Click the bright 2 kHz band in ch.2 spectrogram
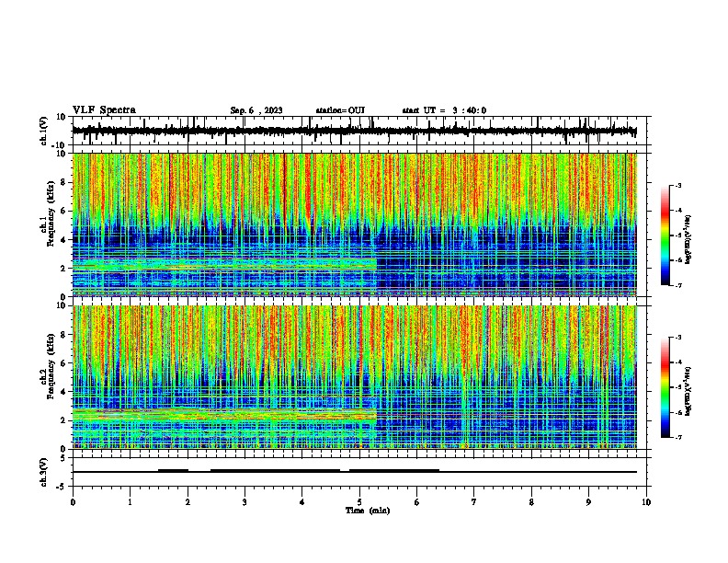The image size is (728, 563). point(224,415)
